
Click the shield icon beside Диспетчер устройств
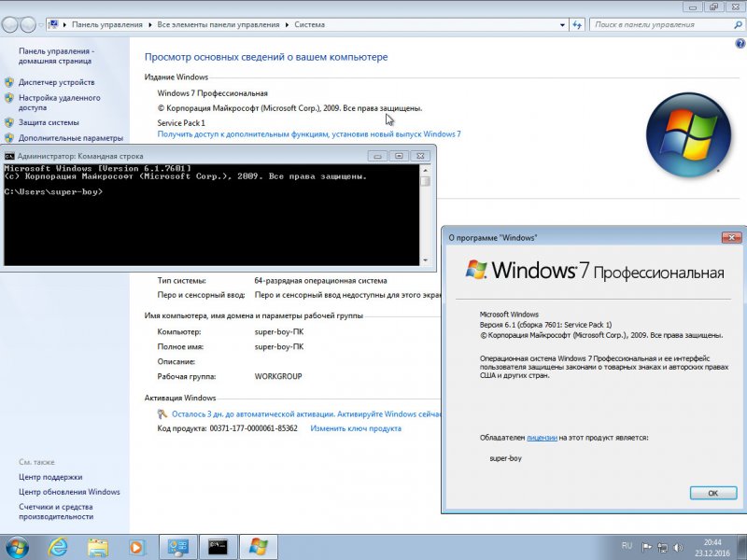coord(9,82)
